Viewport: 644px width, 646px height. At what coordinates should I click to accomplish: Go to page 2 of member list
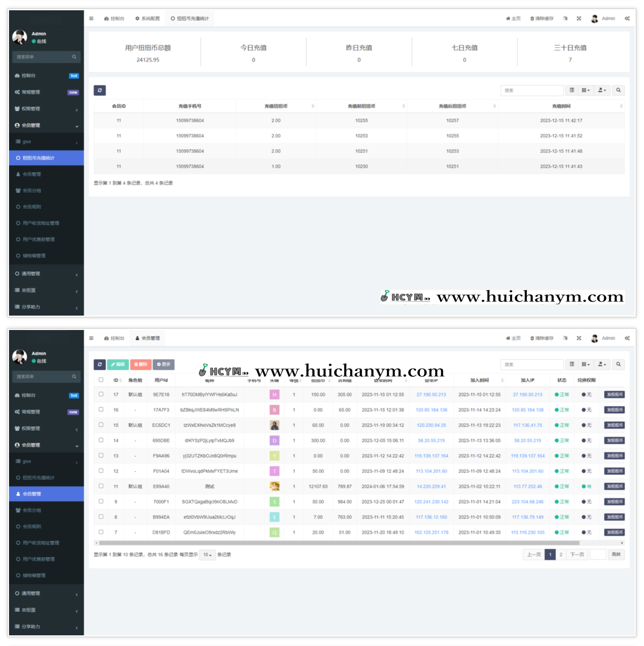click(561, 555)
